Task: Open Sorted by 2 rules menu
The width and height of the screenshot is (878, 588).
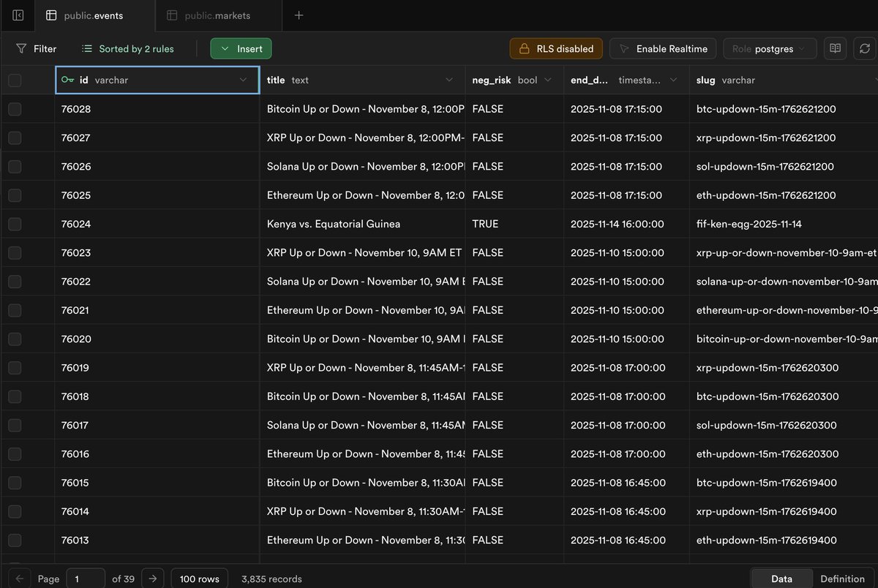Action: pos(128,49)
